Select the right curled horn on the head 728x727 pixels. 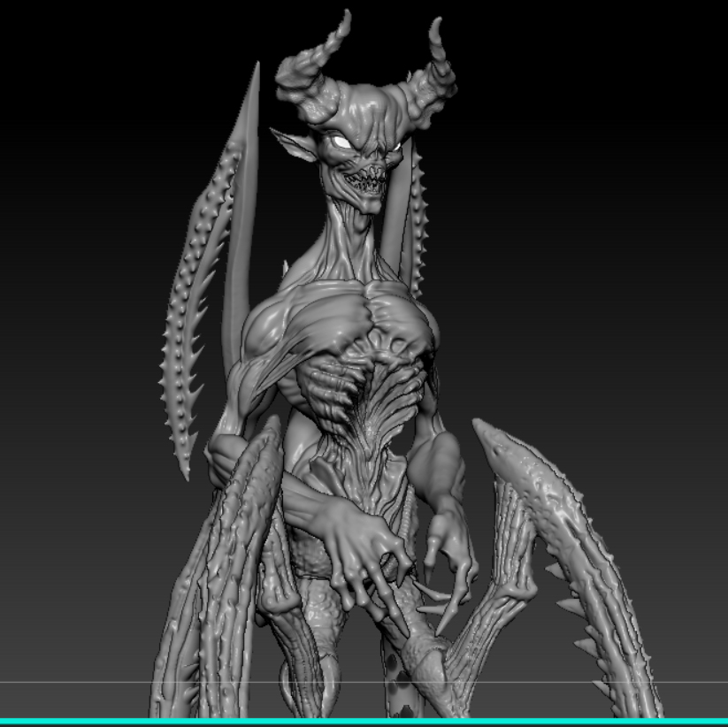pyautogui.click(x=432, y=74)
